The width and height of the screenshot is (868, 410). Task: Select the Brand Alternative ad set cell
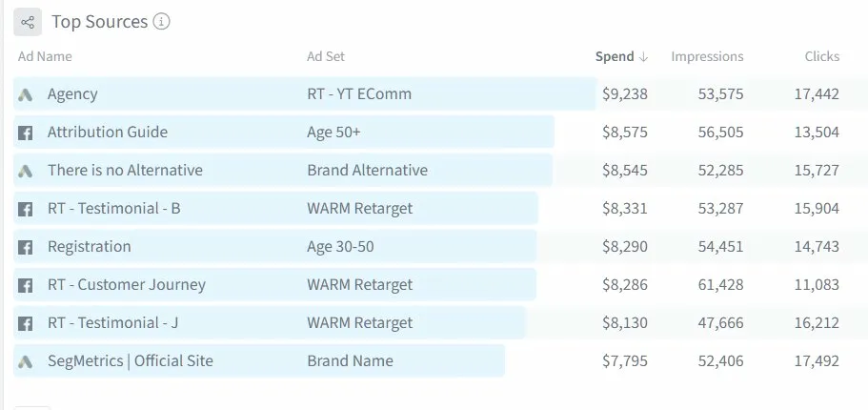coord(368,170)
